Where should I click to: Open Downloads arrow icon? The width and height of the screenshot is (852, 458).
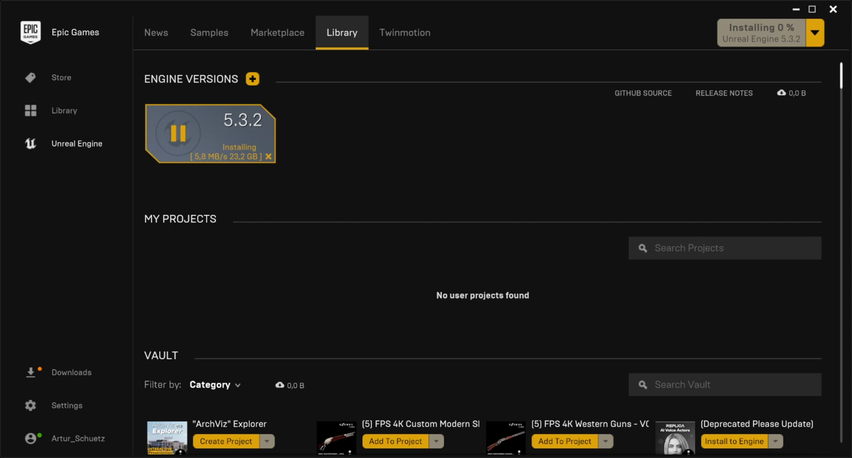point(30,372)
